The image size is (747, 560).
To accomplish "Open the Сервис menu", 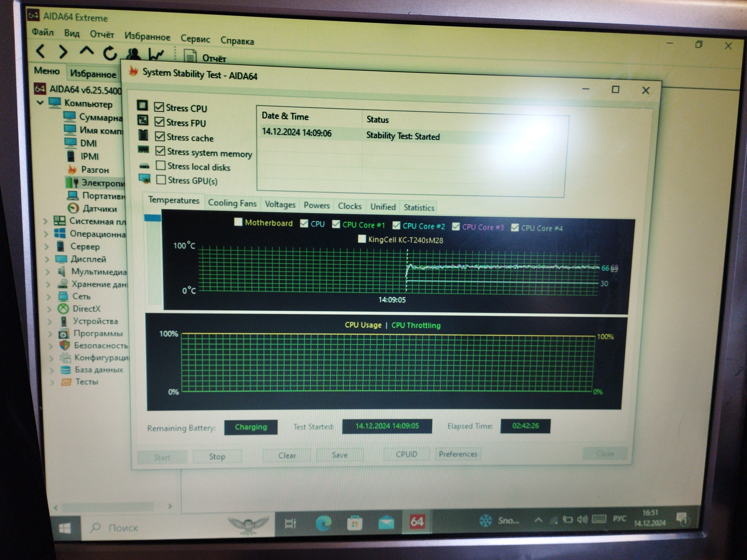I will (x=195, y=39).
